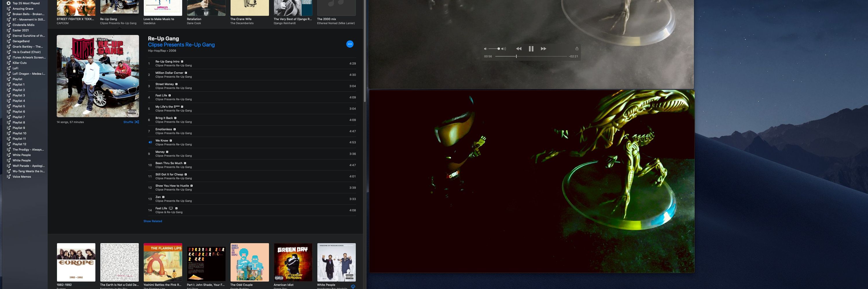Screen dimensions: 868x289
Task: Select Wu-Tang Meets the In... playlist
Action: [29, 171]
